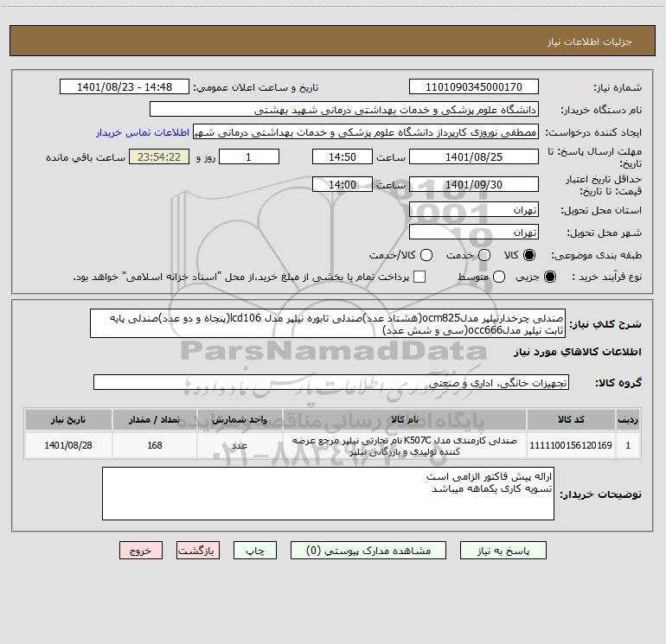Click the کد کالا column header
The width and height of the screenshot is (666, 644).
tap(571, 419)
